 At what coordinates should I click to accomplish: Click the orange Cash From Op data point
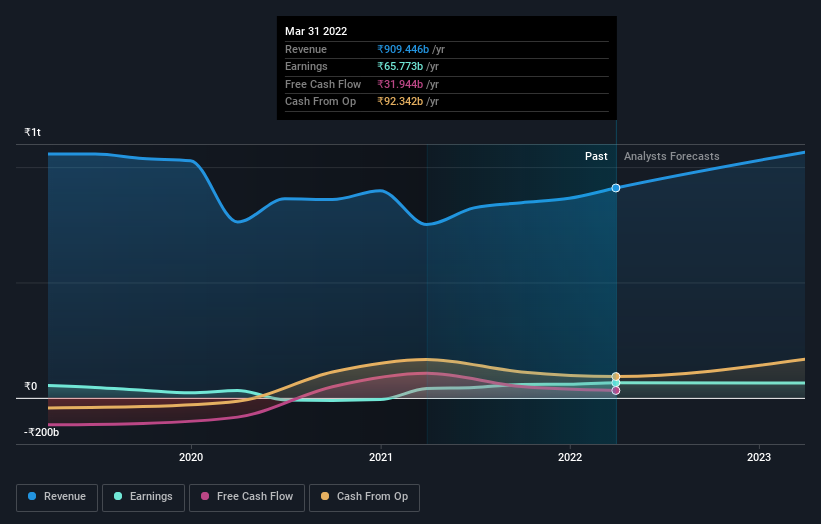coord(616,376)
